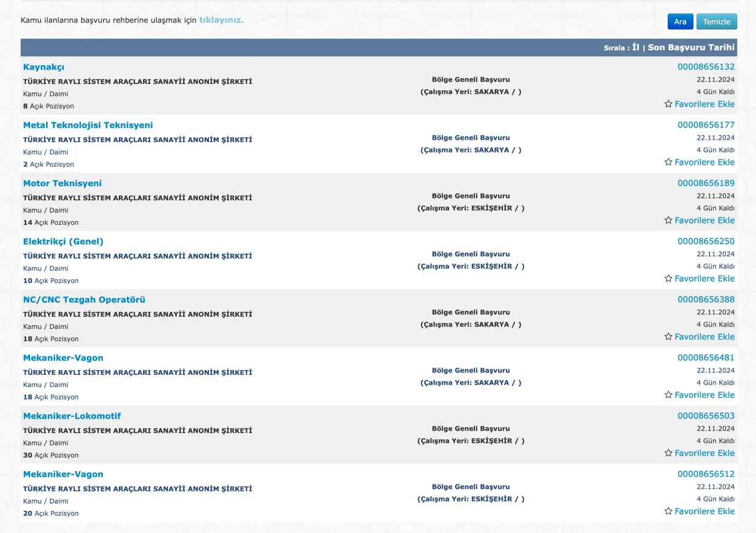Open the Mekaniker-Vagon title with 18 open positions
The height and width of the screenshot is (533, 756).
point(63,358)
